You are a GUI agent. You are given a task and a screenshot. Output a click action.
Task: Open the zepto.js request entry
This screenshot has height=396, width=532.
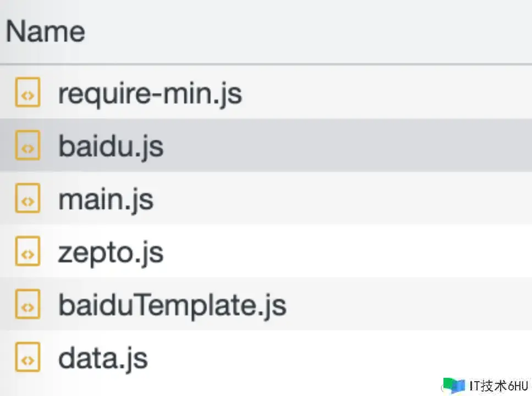click(111, 252)
